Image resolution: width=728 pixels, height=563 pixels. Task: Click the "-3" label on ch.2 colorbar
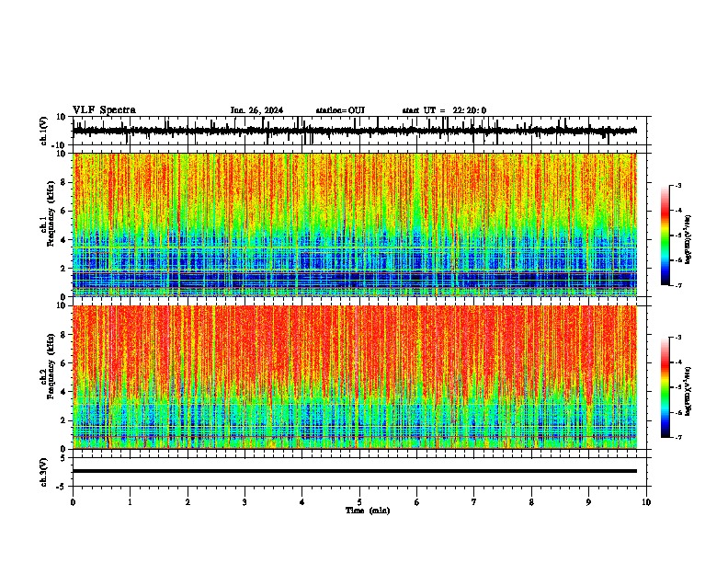click(678, 338)
